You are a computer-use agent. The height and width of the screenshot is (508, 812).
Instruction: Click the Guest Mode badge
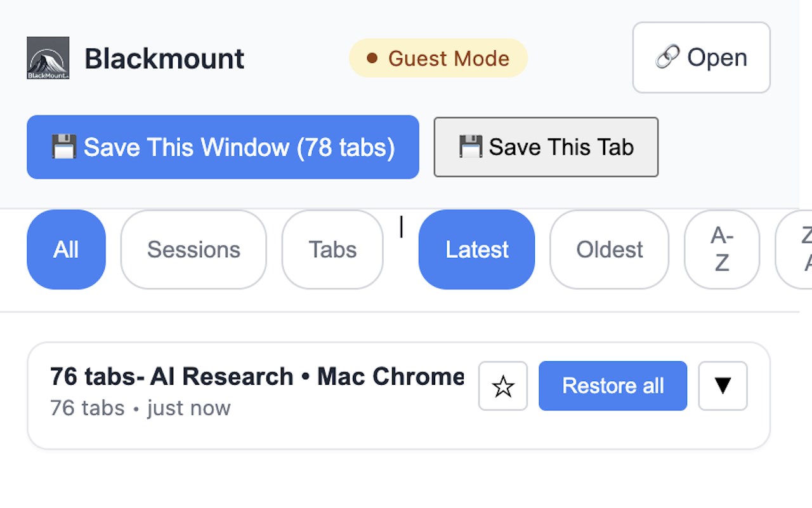click(x=448, y=58)
